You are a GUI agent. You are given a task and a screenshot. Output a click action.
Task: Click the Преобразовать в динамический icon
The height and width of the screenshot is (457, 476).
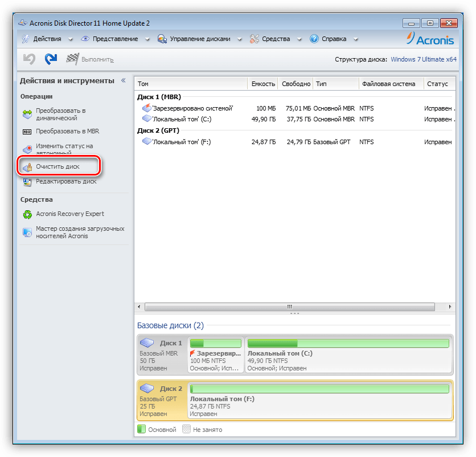[x=27, y=114]
